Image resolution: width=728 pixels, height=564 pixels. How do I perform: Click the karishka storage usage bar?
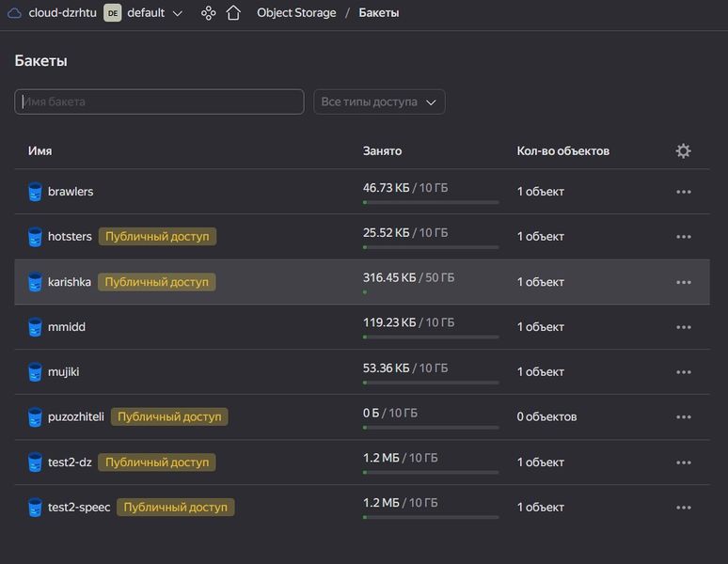(431, 292)
